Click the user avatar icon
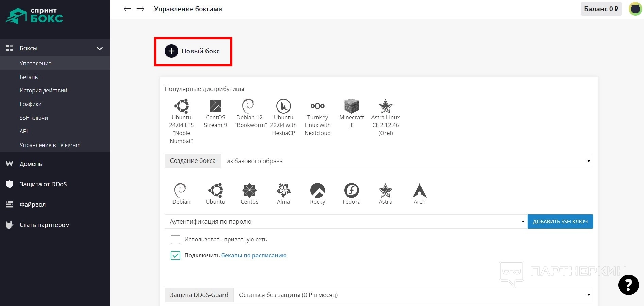Viewport: 644px width, 306px height. coord(635,9)
